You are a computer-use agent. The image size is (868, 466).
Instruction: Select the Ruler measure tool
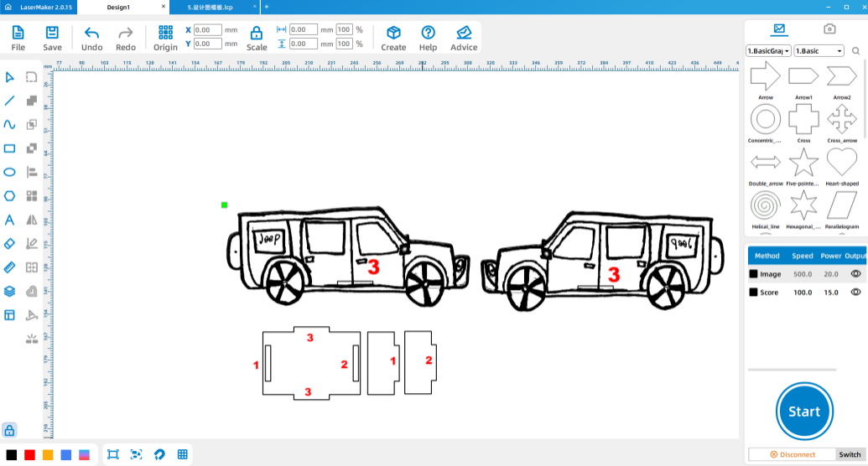point(9,267)
